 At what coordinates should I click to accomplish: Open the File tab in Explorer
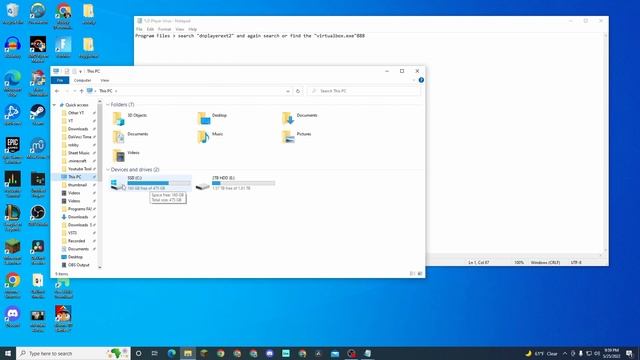(x=60, y=80)
